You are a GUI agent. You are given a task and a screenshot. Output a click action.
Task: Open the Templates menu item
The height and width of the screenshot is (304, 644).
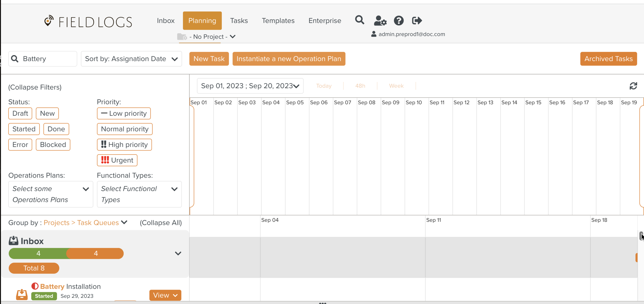(x=278, y=21)
